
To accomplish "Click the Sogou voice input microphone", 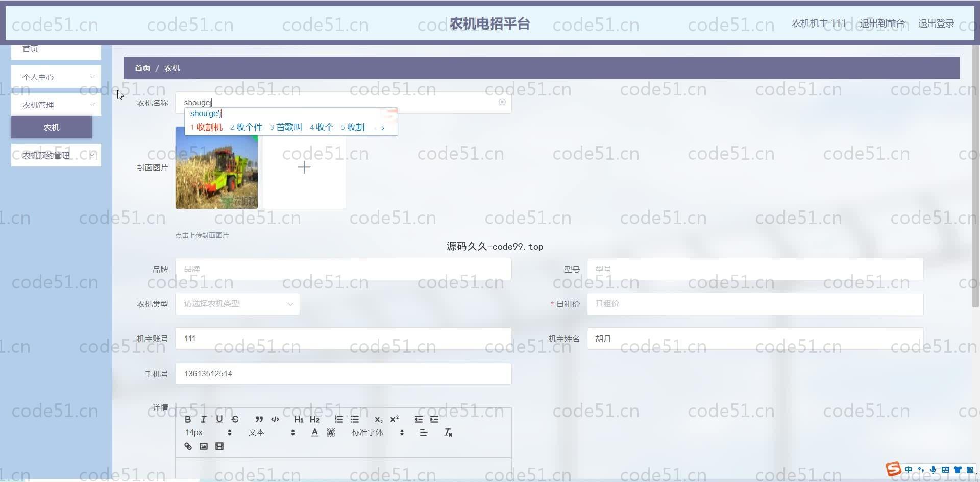I will tap(933, 470).
